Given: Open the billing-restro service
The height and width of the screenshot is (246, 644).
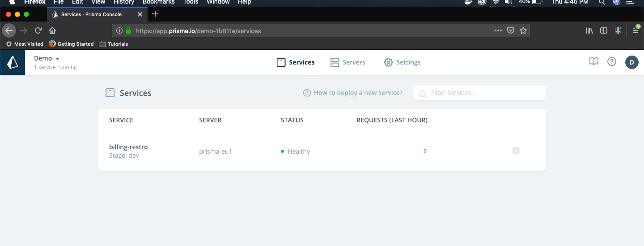Looking at the screenshot, I should coord(128,147).
